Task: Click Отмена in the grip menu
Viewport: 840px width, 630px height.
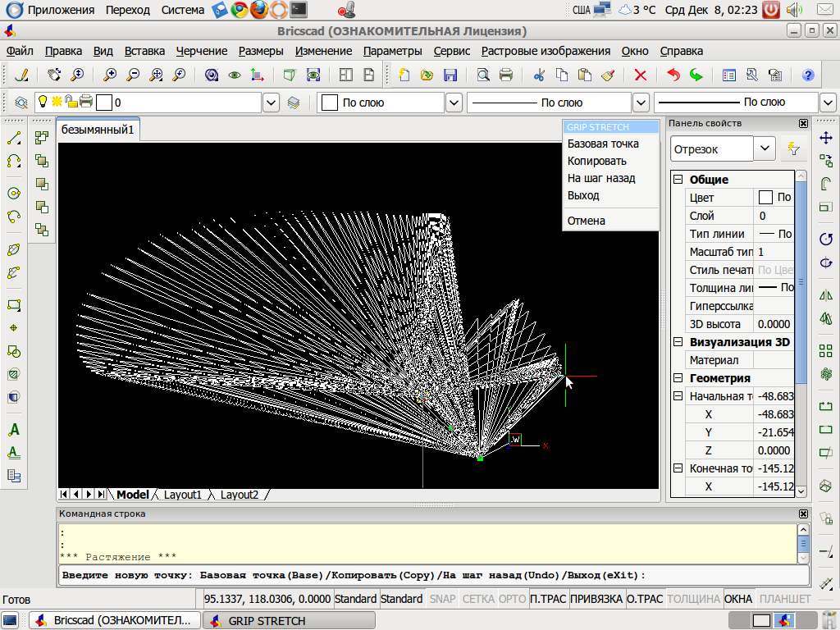Action: click(586, 221)
